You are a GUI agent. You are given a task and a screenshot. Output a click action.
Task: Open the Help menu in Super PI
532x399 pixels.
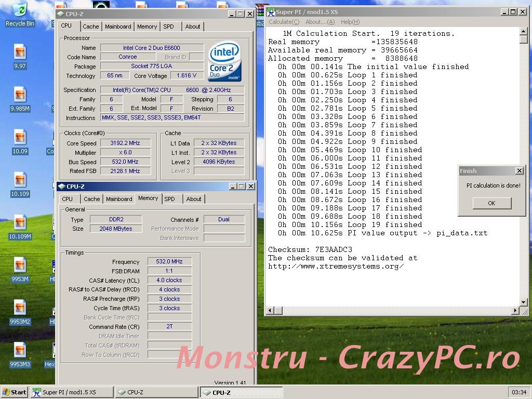click(x=350, y=22)
